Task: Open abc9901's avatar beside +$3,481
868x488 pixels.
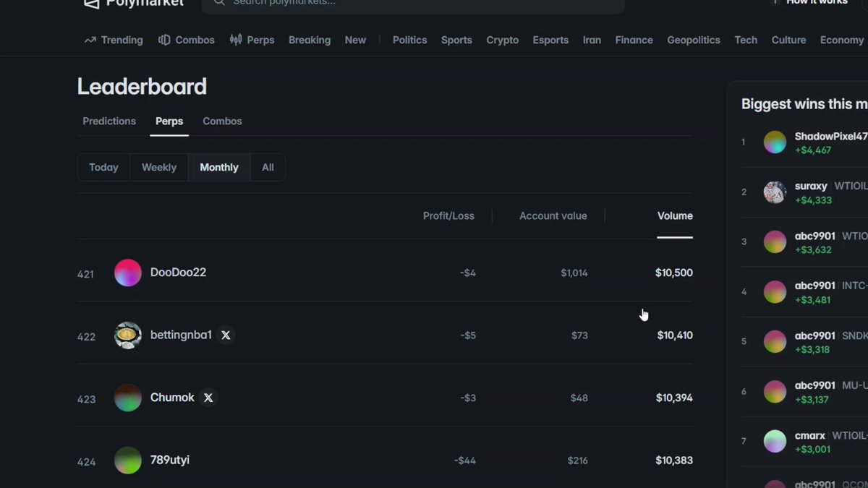Action: [775, 292]
